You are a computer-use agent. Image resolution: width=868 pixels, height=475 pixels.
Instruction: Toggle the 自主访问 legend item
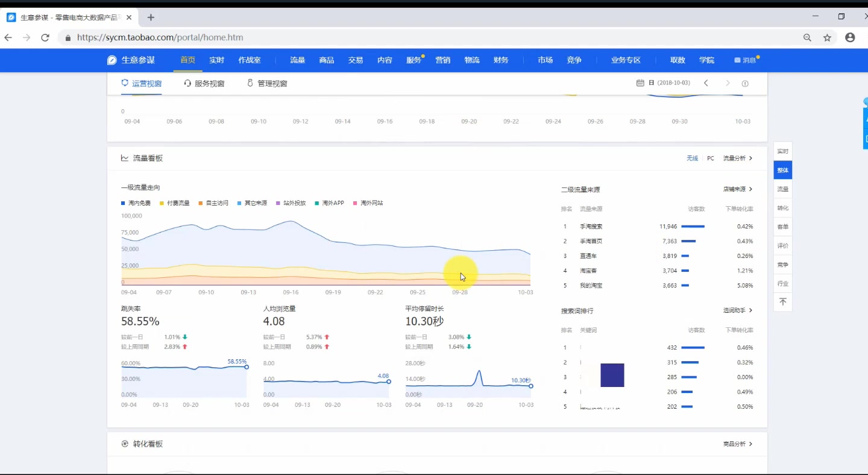(213, 203)
